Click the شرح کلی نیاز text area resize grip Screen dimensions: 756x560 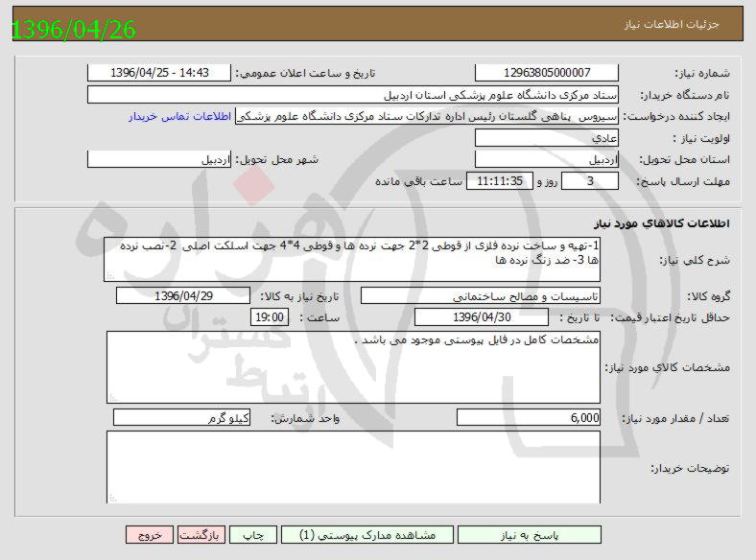[110, 275]
